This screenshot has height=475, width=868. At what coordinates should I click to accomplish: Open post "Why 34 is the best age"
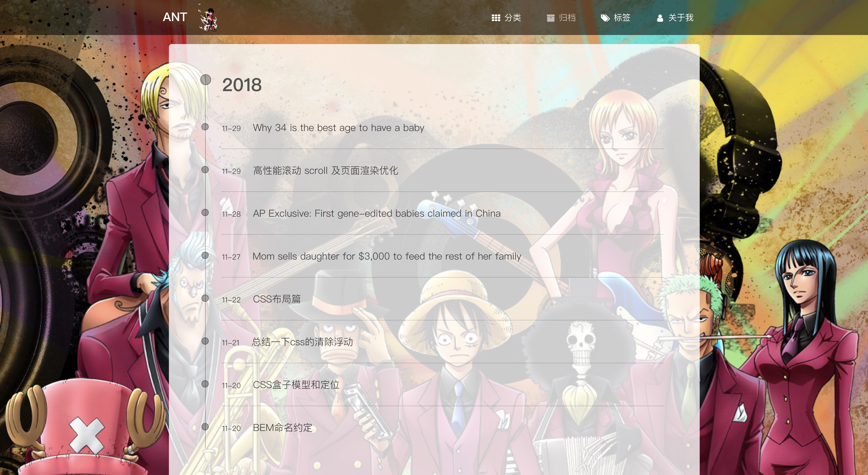(338, 128)
